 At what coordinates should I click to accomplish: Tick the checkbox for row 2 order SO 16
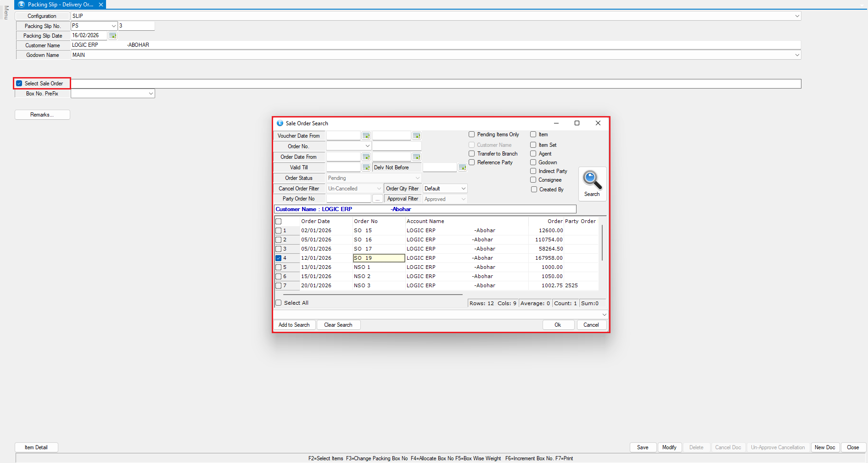(x=278, y=240)
